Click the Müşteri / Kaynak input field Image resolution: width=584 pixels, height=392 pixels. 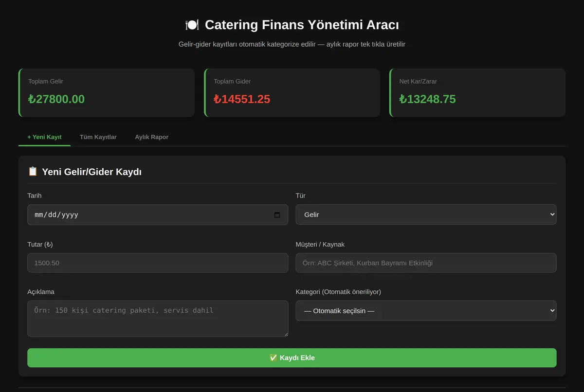point(426,263)
